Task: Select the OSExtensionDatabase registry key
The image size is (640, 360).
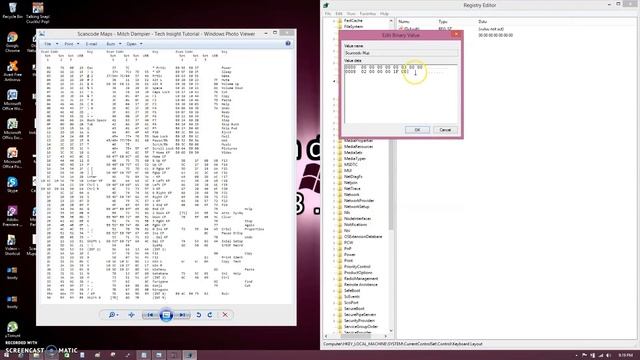Action: tap(362, 236)
